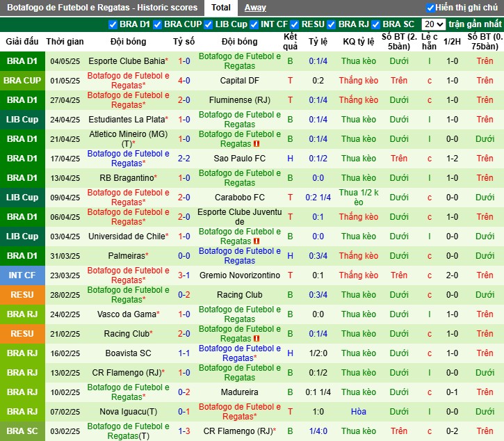Click half-time score 2-0 on 23/03/25
This screenshot has width=504, height=441.
pos(452,275)
